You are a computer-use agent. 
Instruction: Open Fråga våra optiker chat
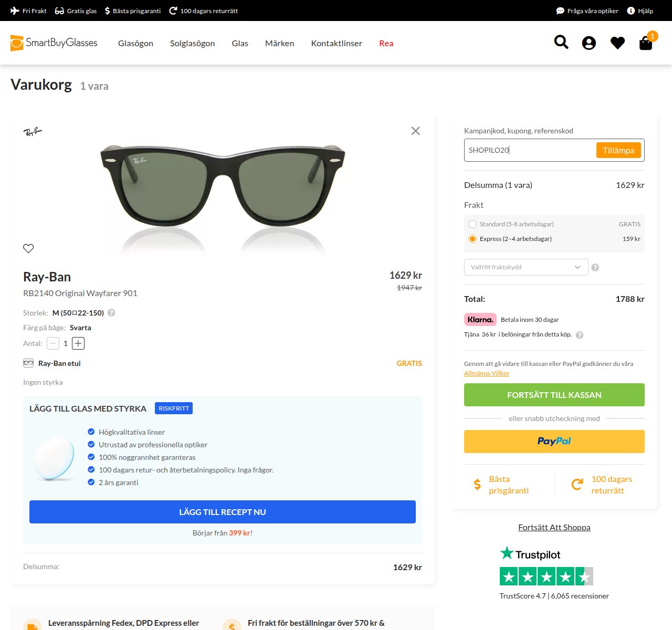[x=587, y=10]
